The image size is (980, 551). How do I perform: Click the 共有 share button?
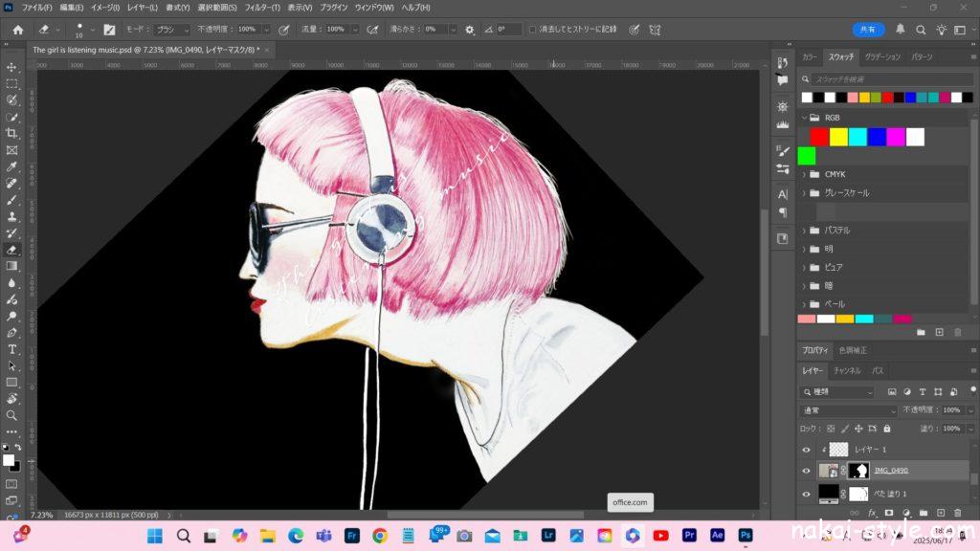coord(868,30)
